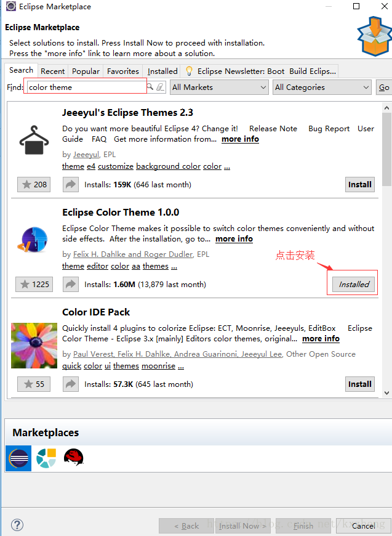The image size is (392, 536).
Task: Open more info for Color IDE Pack
Action: pyautogui.click(x=321, y=339)
